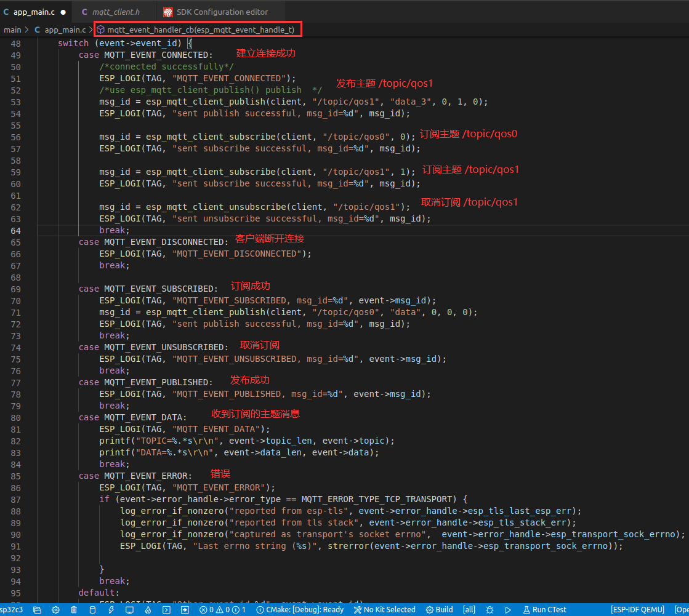Click esp_mqtt_client_unsubscribe call on line 62

tap(216, 207)
